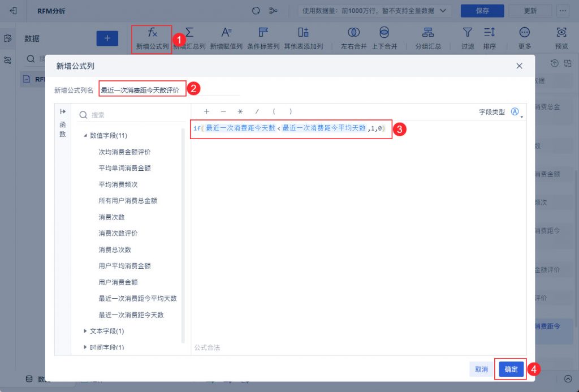Click the 过滤 filter icon

[468, 32]
